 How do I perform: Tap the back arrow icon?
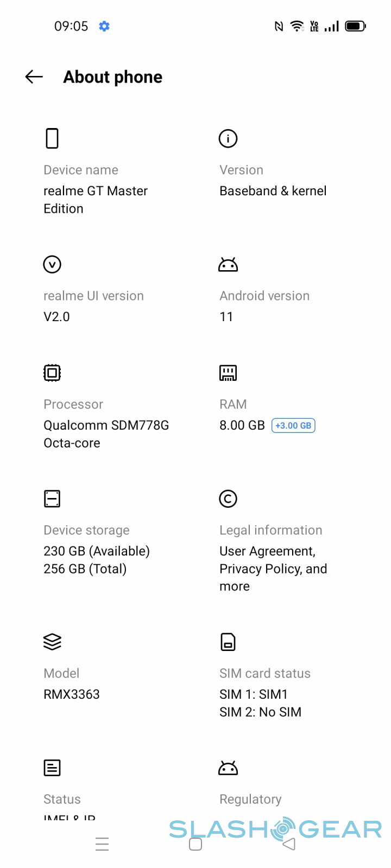34,77
